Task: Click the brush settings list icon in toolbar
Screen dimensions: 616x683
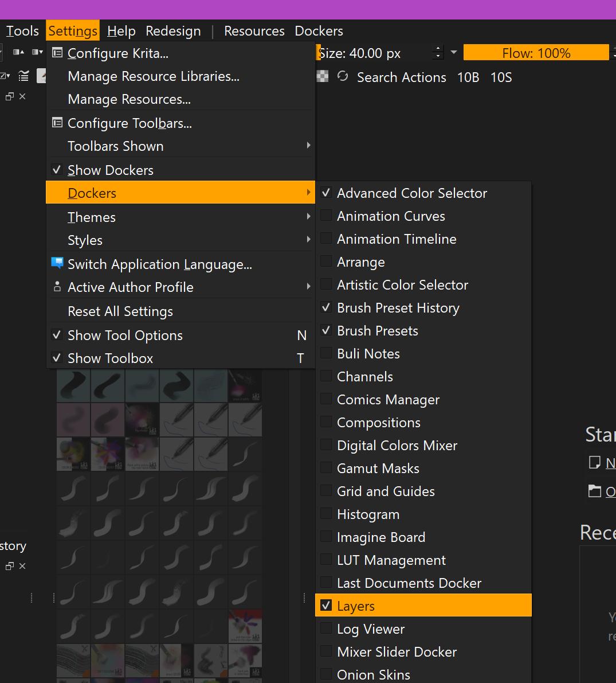Action: [23, 76]
